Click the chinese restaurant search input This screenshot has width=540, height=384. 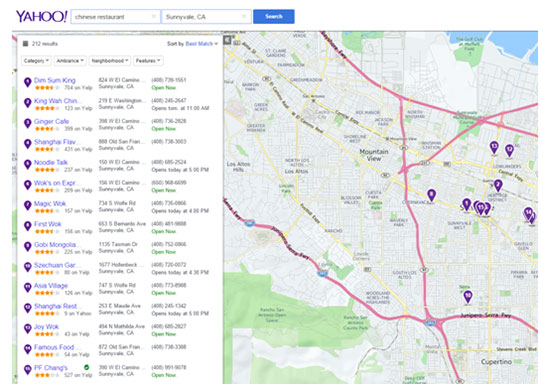(115, 17)
